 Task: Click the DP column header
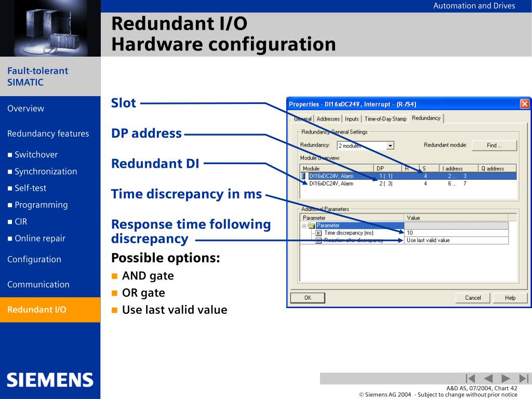pyautogui.click(x=388, y=168)
